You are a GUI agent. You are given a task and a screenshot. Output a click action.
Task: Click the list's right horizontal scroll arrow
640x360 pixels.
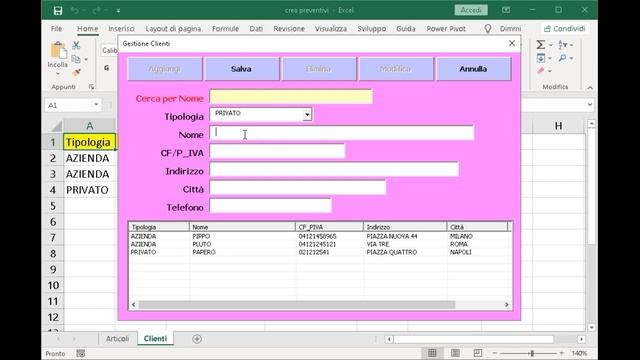point(507,305)
